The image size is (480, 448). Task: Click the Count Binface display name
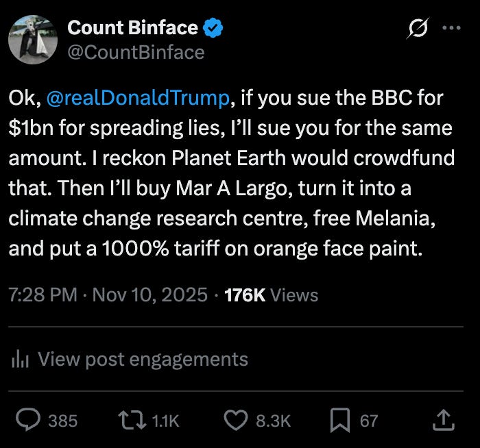pos(132,29)
